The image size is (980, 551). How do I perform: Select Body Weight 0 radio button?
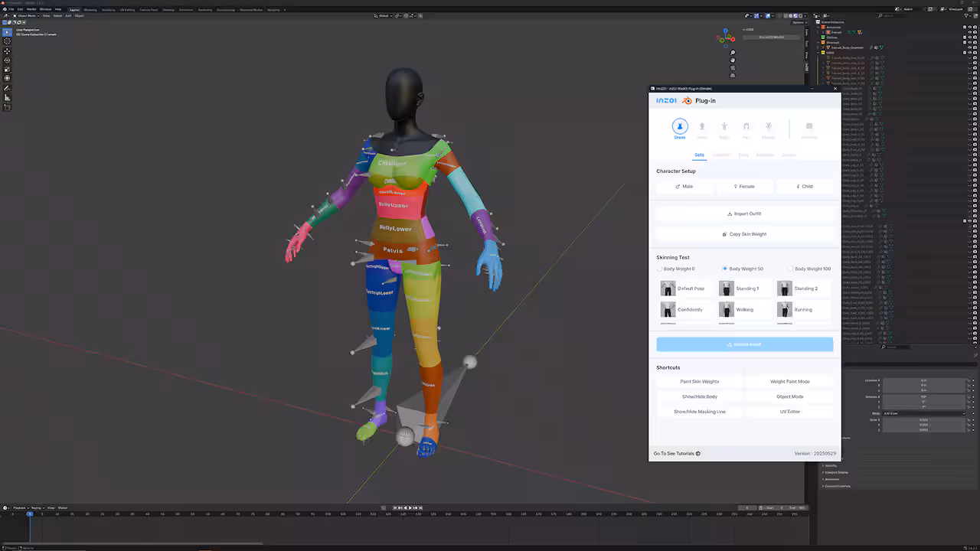(660, 269)
